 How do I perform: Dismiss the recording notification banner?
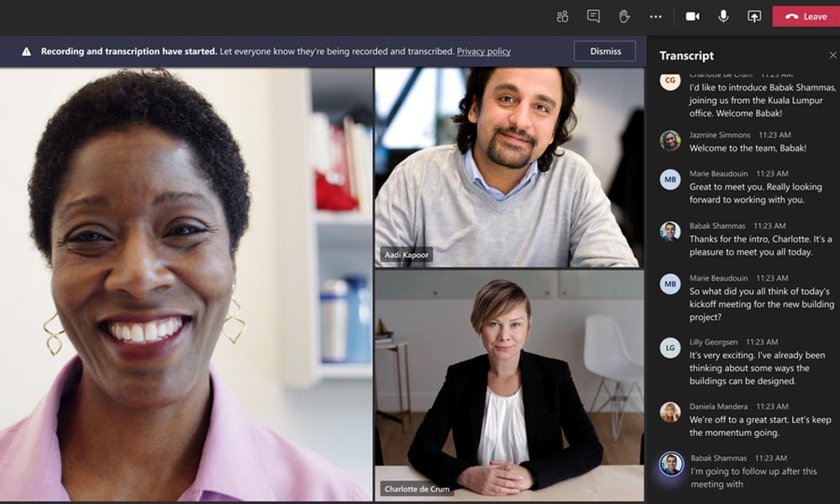(x=605, y=51)
